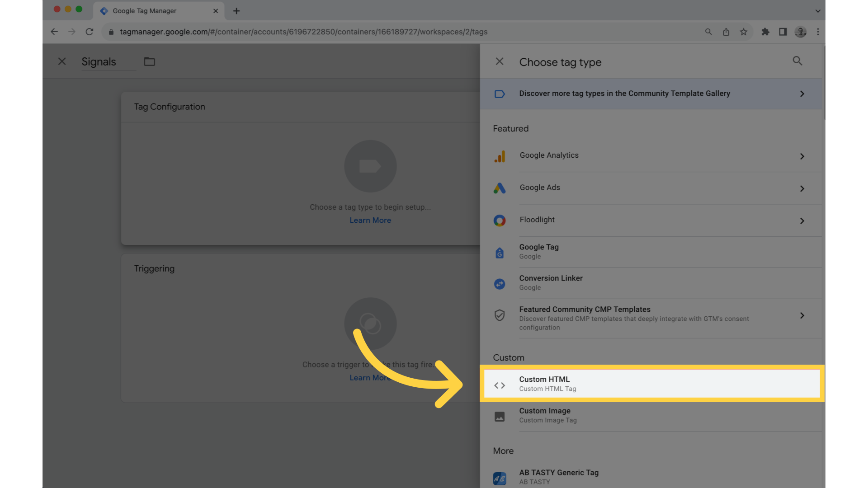The image size is (868, 488).
Task: Click 'Choose a tag type to begin setup' text
Action: click(x=370, y=207)
